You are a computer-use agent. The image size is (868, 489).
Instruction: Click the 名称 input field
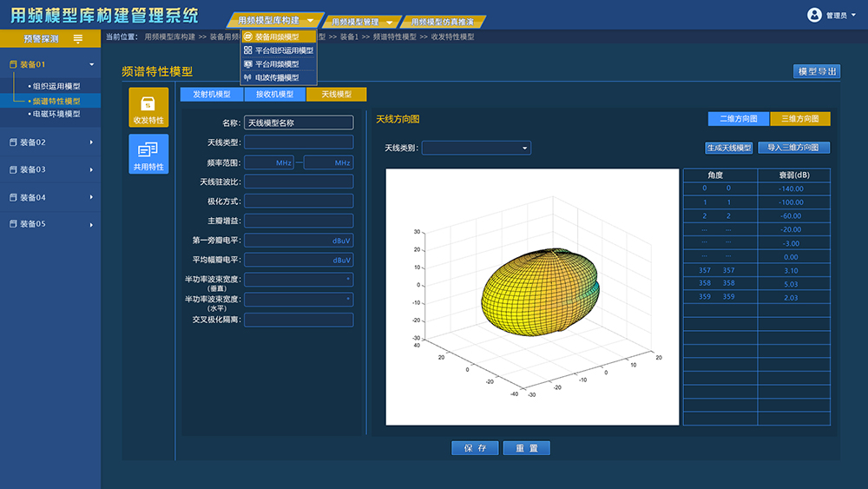299,123
